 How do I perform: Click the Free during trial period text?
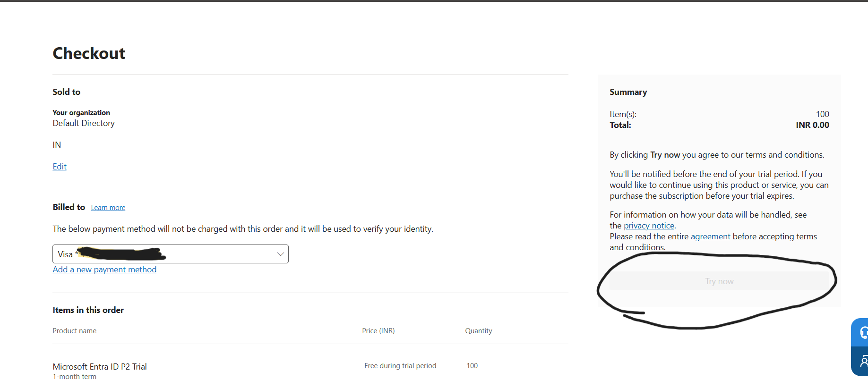400,366
